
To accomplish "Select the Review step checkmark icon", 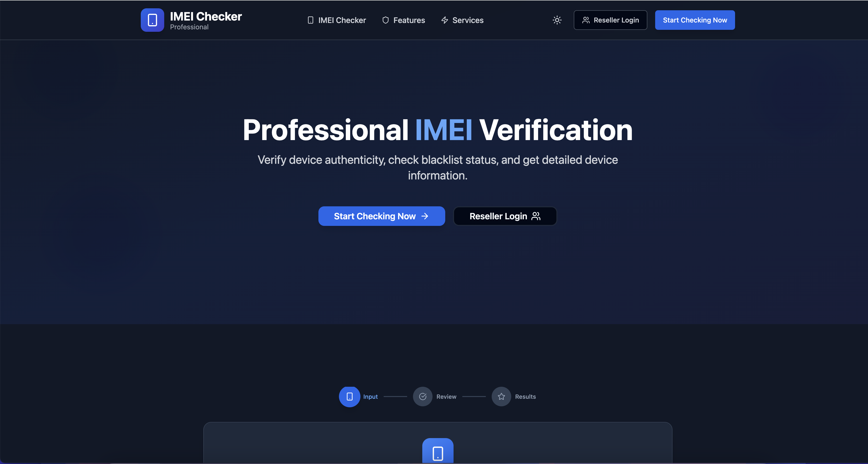I will [x=423, y=397].
